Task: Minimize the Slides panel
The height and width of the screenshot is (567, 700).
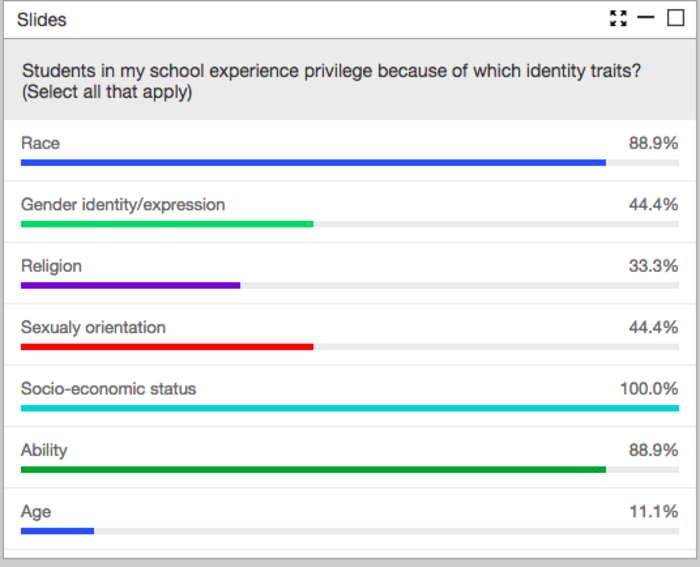Action: (646, 18)
